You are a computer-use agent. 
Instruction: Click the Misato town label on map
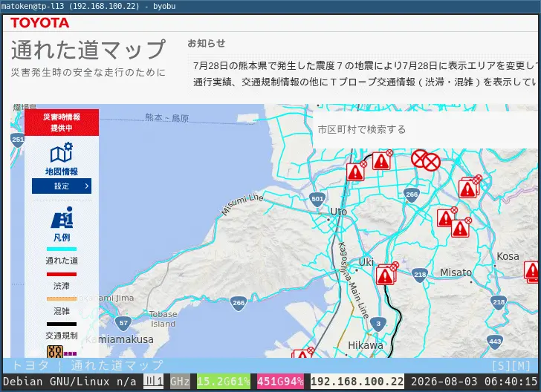(x=456, y=272)
